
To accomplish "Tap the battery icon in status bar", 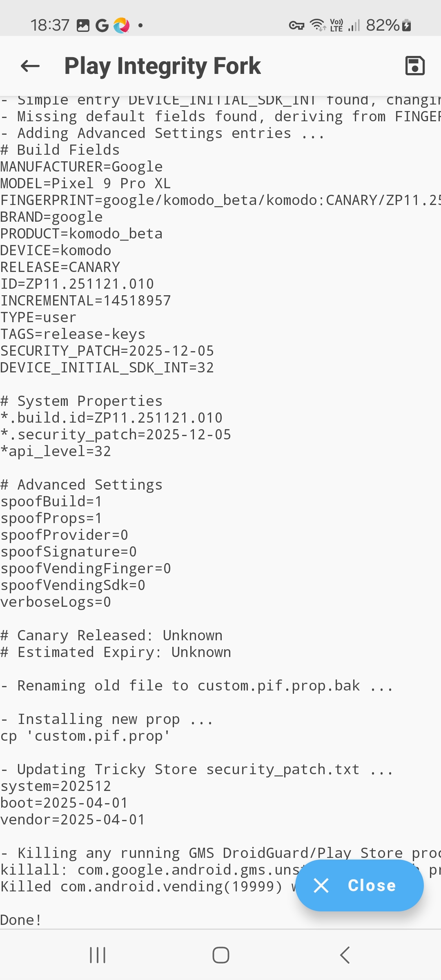I will [406, 25].
